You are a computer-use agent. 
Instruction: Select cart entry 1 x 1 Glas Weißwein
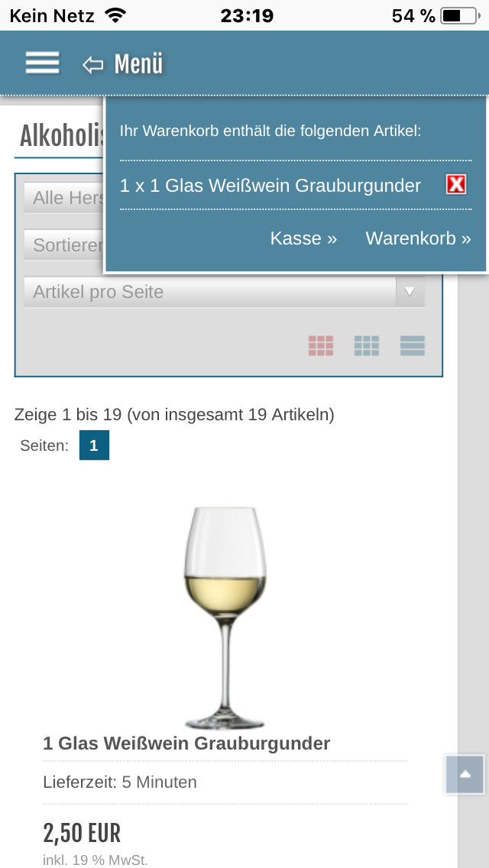pyautogui.click(x=270, y=186)
